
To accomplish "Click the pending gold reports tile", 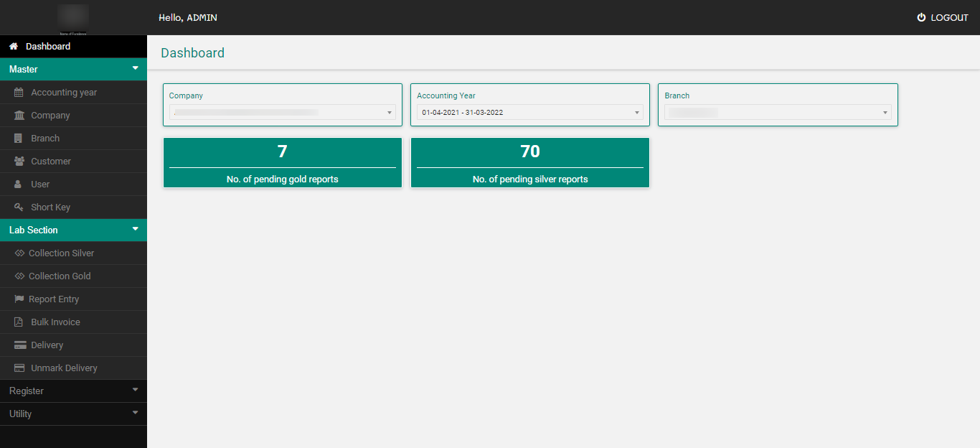I will point(282,163).
